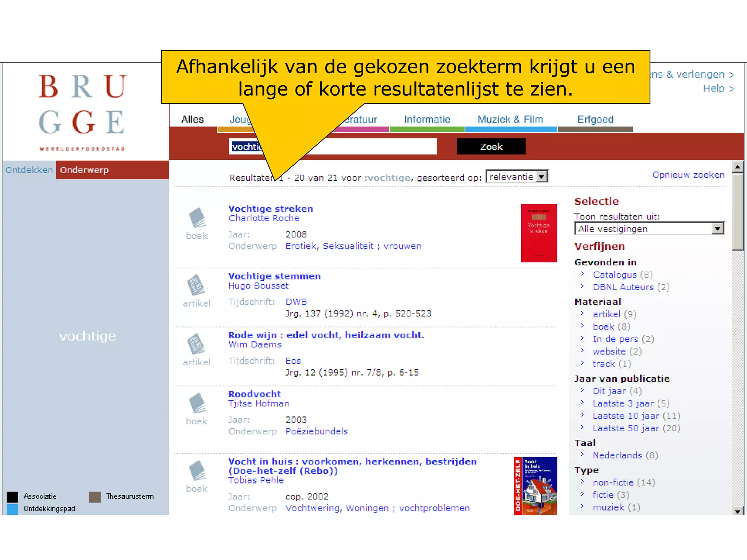Select the Informatie tab
Viewport: 747px width, 560px height.
[427, 119]
